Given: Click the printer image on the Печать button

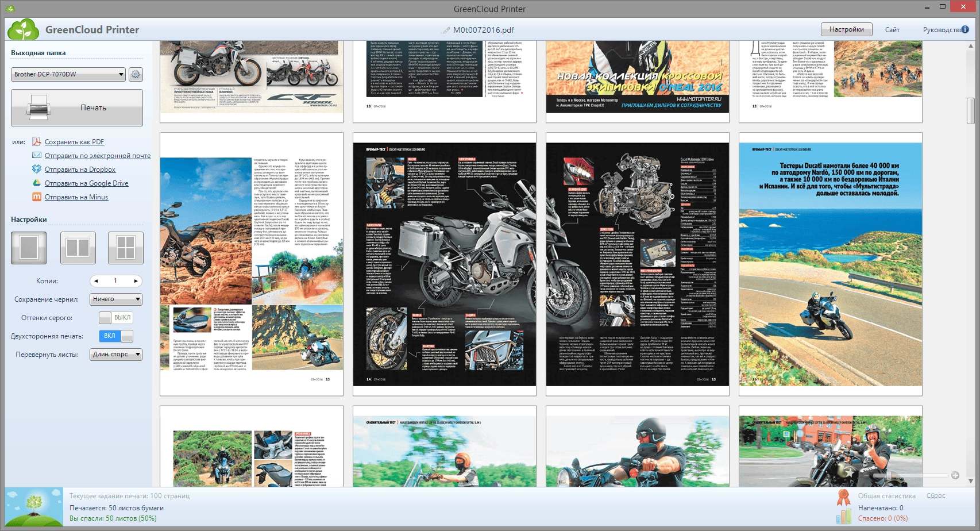Looking at the screenshot, I should pyautogui.click(x=38, y=107).
